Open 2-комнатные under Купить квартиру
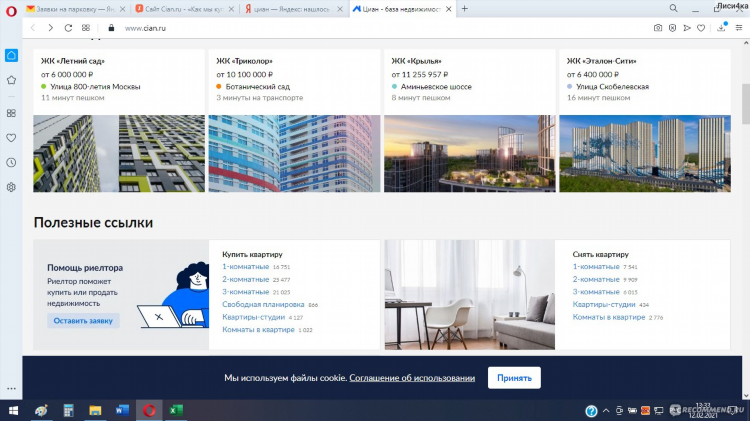Image resolution: width=750 pixels, height=421 pixels. point(245,279)
